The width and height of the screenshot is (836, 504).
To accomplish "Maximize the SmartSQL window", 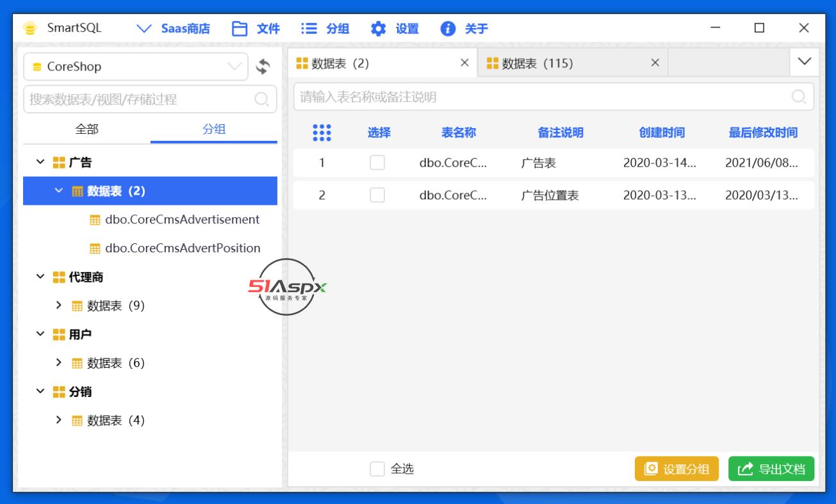I will pyautogui.click(x=759, y=28).
